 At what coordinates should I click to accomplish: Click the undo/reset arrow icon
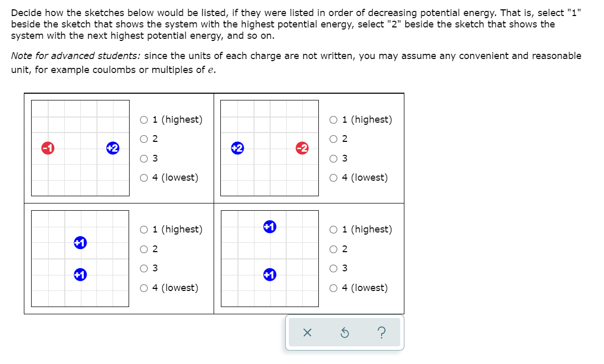point(344,333)
